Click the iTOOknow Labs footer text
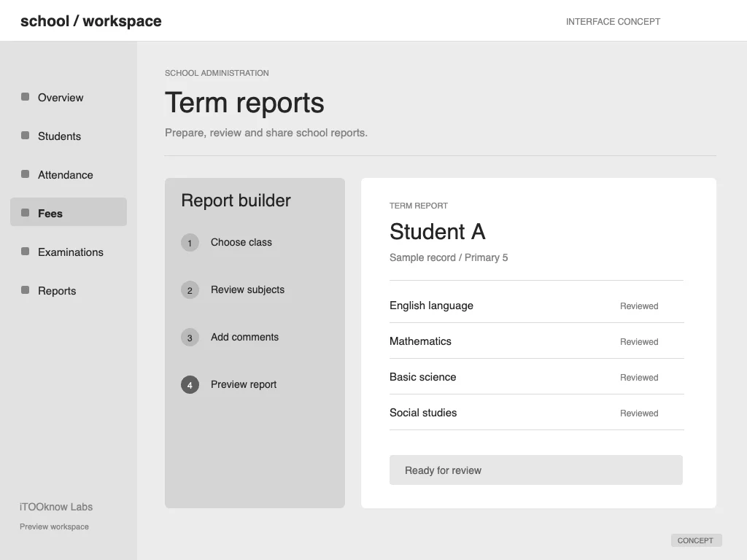The height and width of the screenshot is (560, 747). coord(56,507)
